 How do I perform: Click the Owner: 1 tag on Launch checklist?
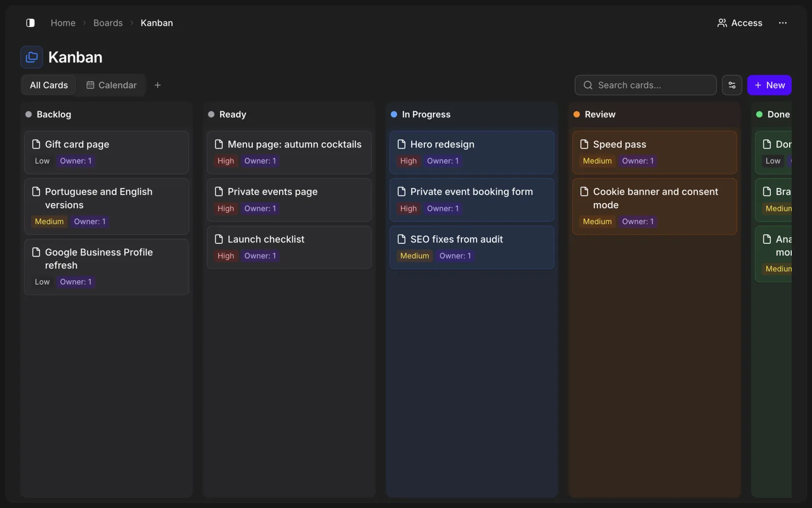260,256
